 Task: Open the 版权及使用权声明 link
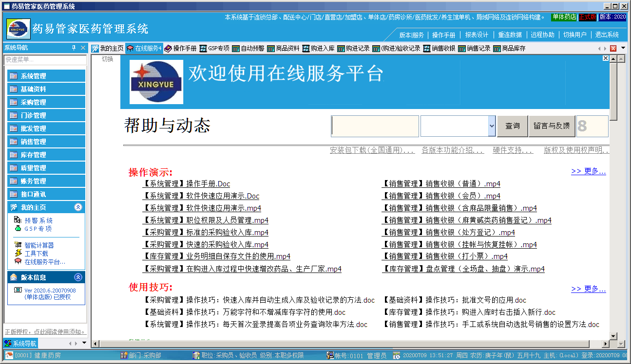[576, 150]
